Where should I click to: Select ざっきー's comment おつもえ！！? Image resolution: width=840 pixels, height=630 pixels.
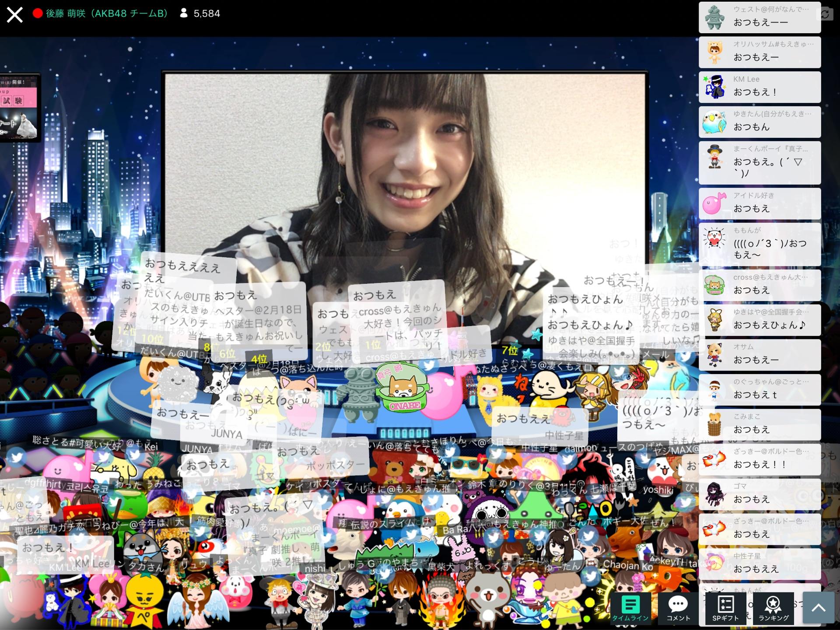(759, 460)
